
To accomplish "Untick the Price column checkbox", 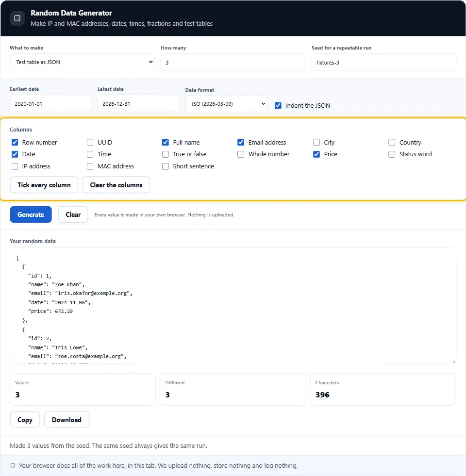I will pyautogui.click(x=316, y=154).
